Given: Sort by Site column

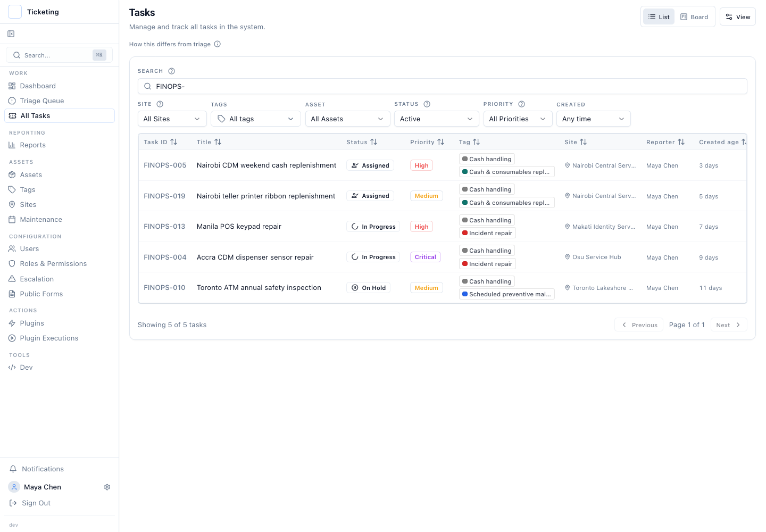Looking at the screenshot, I should (576, 142).
